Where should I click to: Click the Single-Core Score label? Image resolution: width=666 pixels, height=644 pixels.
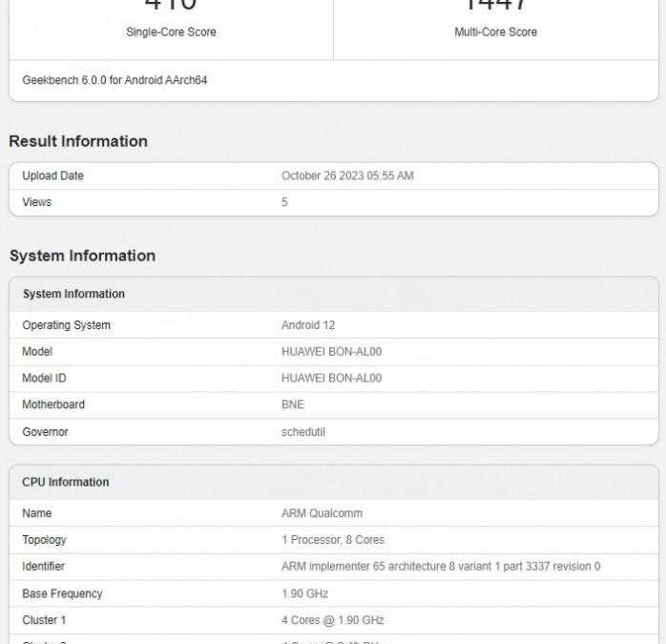tap(171, 32)
